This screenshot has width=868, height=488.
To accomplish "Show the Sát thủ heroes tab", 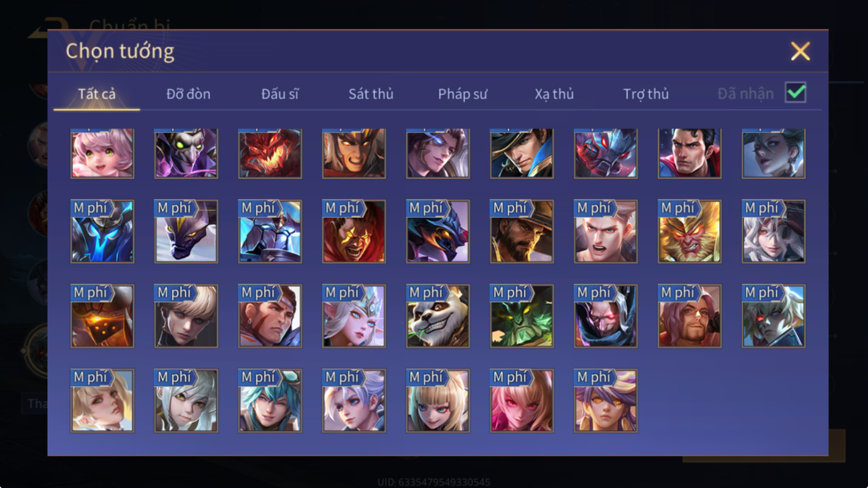I will coord(371,94).
